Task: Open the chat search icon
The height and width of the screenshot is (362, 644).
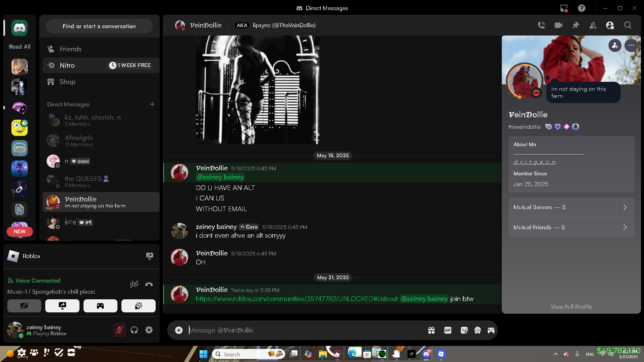Action: pyautogui.click(x=628, y=25)
